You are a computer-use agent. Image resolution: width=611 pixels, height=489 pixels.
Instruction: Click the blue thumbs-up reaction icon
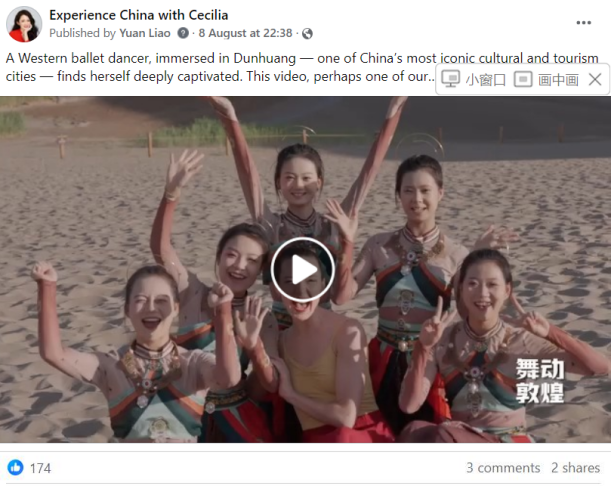[x=16, y=467]
